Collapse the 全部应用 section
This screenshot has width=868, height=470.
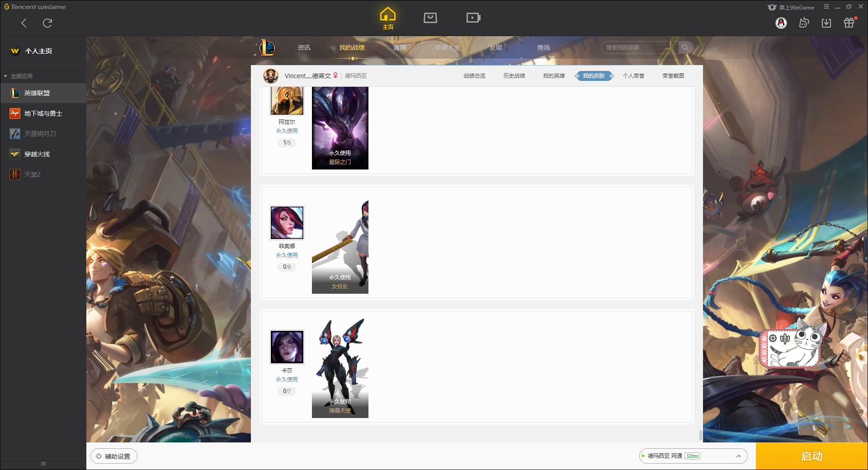(x=18, y=76)
